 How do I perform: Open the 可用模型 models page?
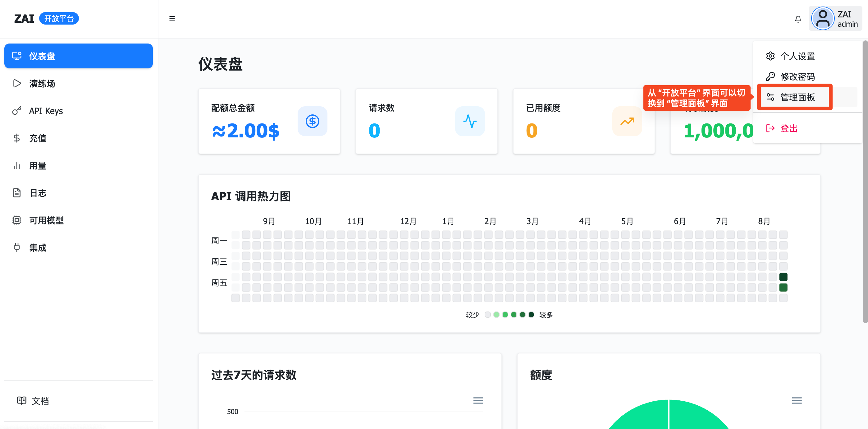tap(46, 220)
